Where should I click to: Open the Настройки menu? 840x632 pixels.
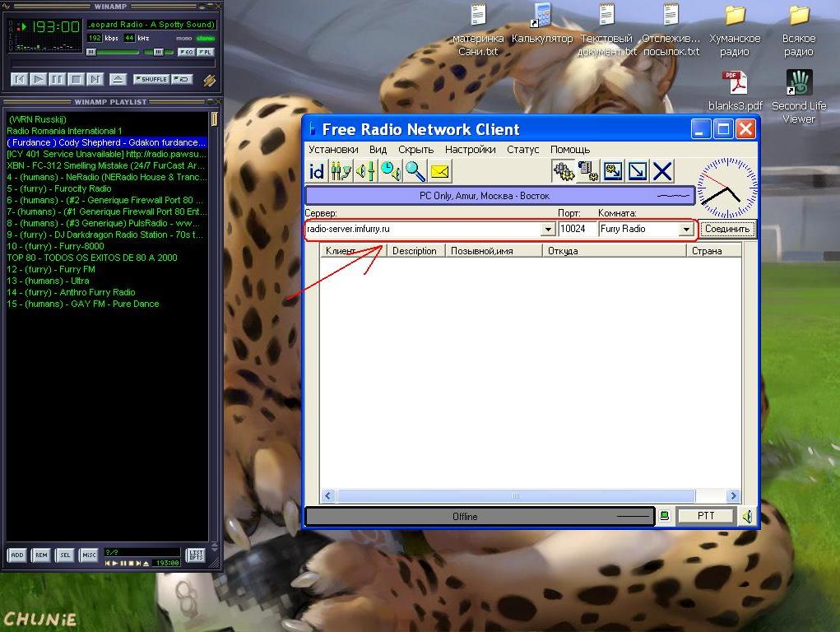[470, 150]
